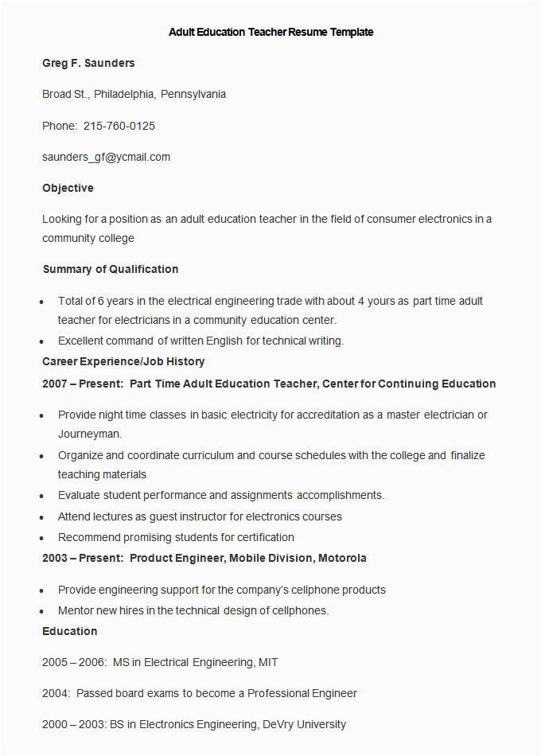Click the Product Engineer, Mobile Division, Motorola line
Viewport: 541px width, 756px height.
coord(204,558)
